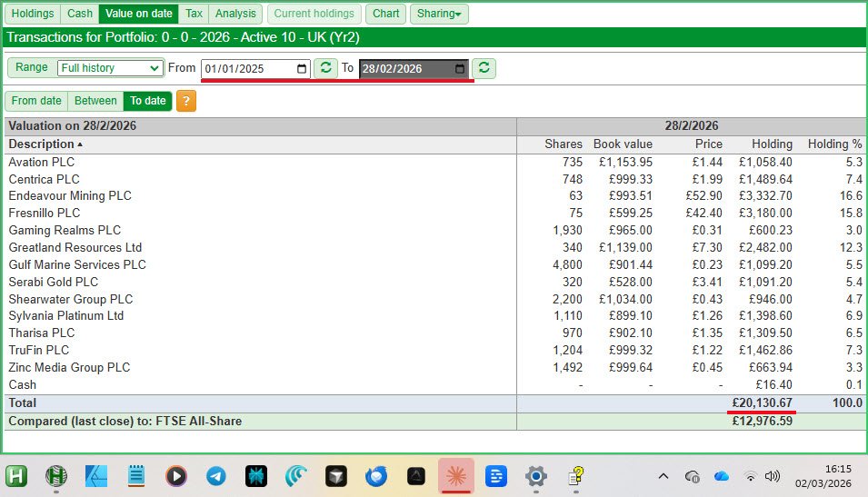Open calendar picker in To date field
This screenshot has width=868, height=497.
point(460,69)
